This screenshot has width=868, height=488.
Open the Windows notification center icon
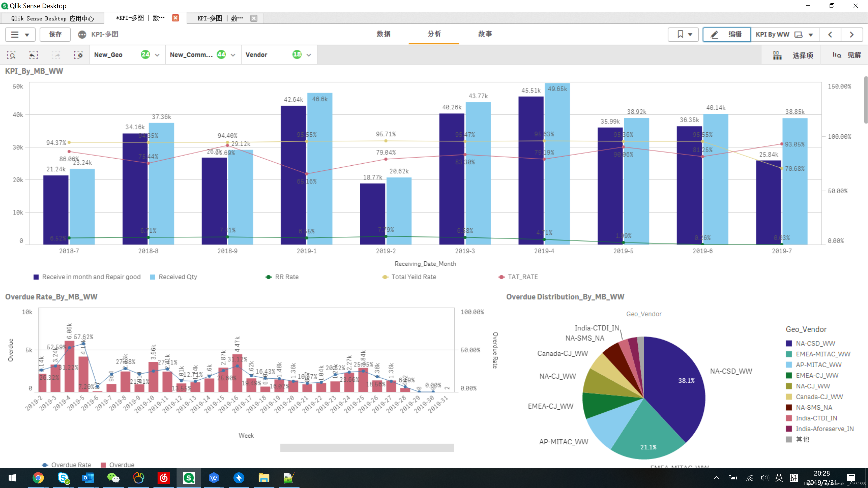851,478
